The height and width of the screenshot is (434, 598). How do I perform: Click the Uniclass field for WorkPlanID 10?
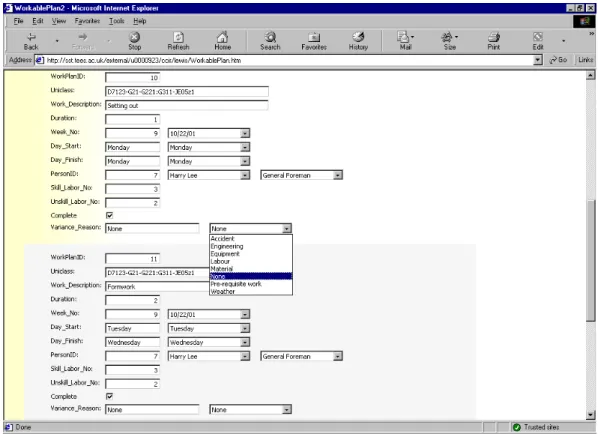tap(186, 92)
